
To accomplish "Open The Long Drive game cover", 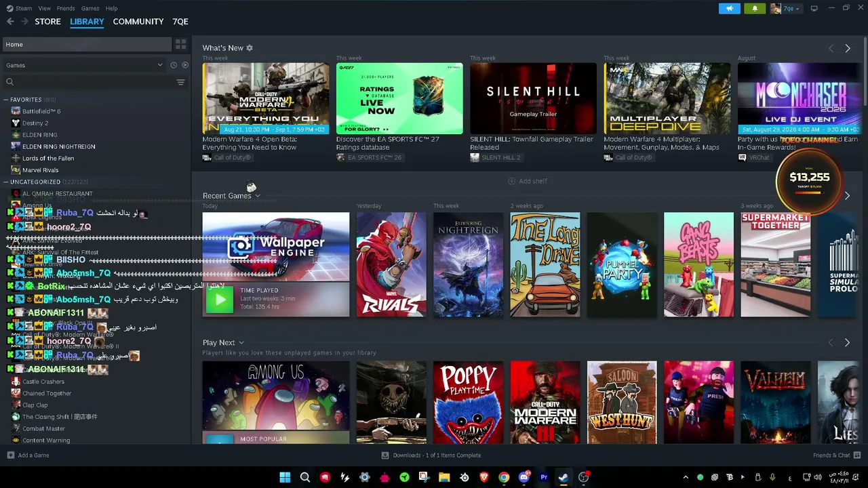I will (x=545, y=264).
